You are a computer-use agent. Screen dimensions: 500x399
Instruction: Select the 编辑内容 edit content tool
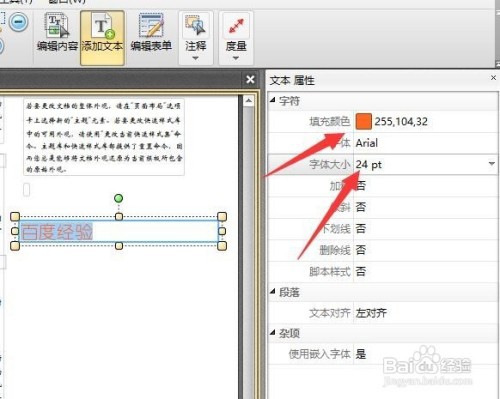pyautogui.click(x=57, y=33)
